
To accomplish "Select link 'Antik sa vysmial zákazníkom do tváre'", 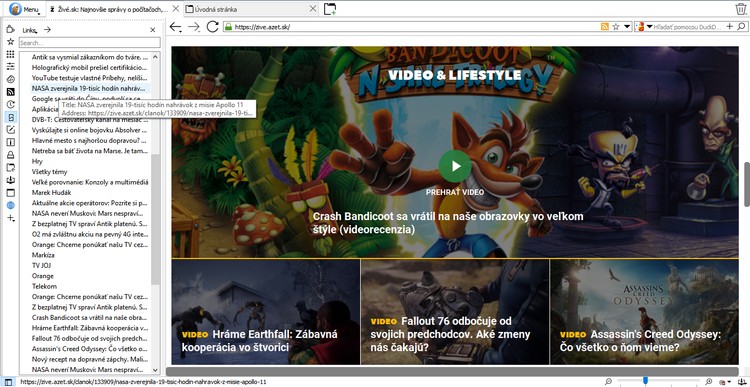I will pyautogui.click(x=89, y=57).
